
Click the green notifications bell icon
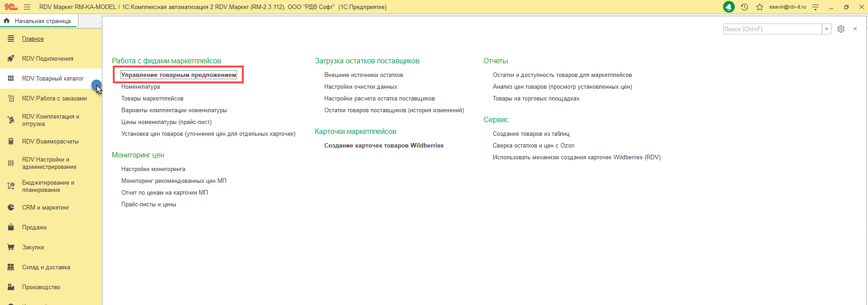[x=729, y=7]
